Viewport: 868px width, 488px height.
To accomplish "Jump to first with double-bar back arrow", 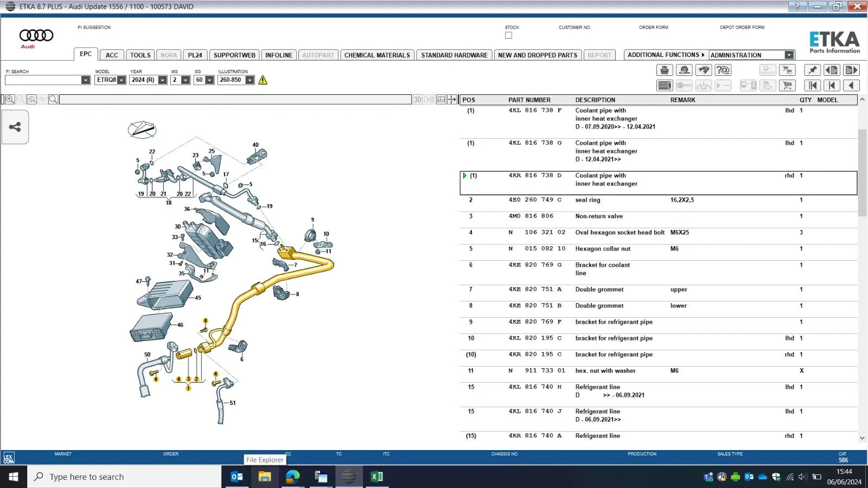I will click(812, 85).
